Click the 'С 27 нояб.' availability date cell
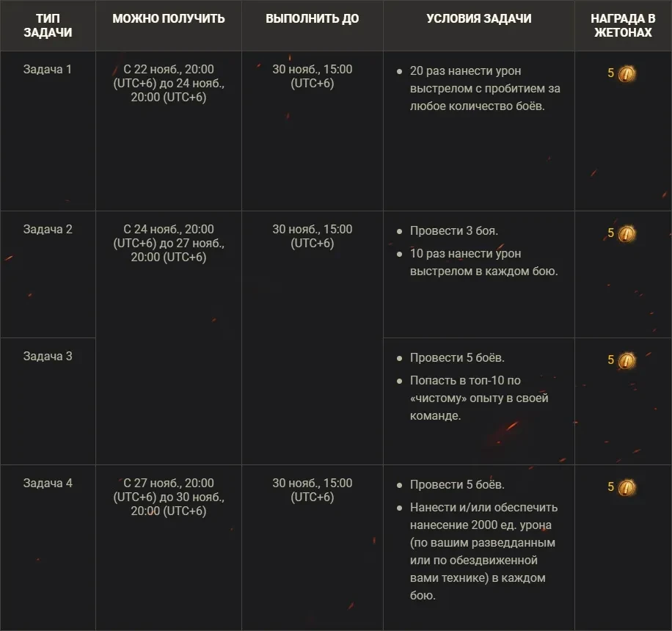Screen dimensions: 672x631 [x=169, y=497]
